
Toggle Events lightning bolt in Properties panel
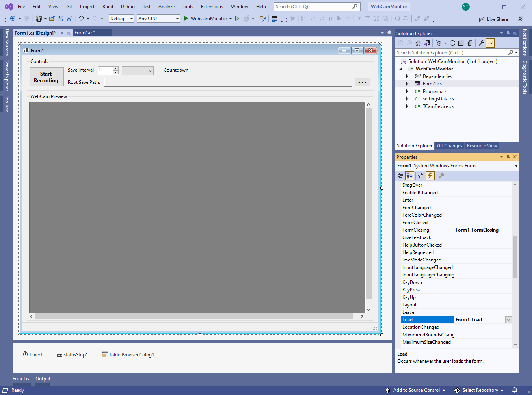430,176
